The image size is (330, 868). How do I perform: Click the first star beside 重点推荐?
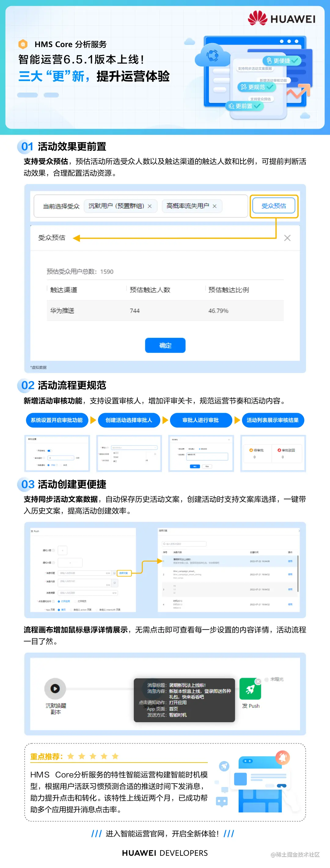pyautogui.click(x=71, y=756)
